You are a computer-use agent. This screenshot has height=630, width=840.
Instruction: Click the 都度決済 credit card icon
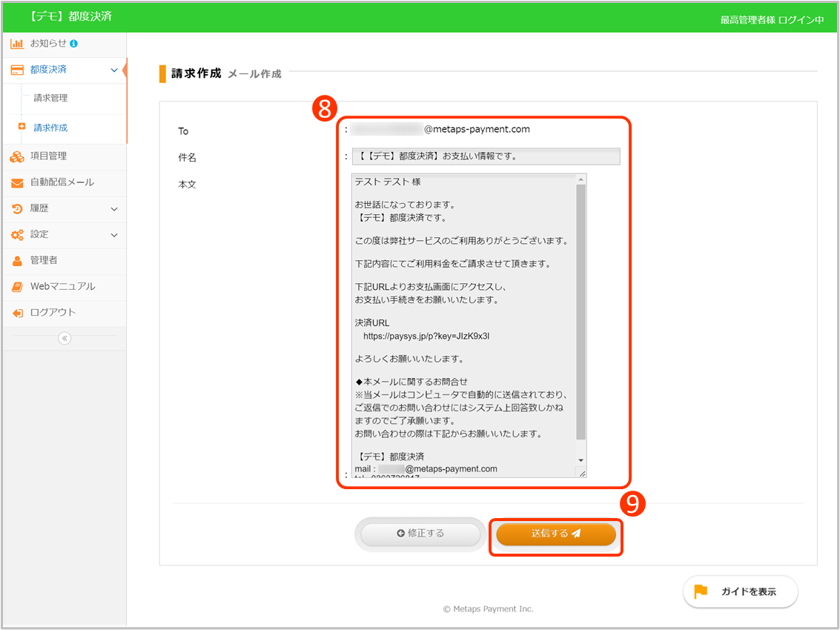[17, 70]
